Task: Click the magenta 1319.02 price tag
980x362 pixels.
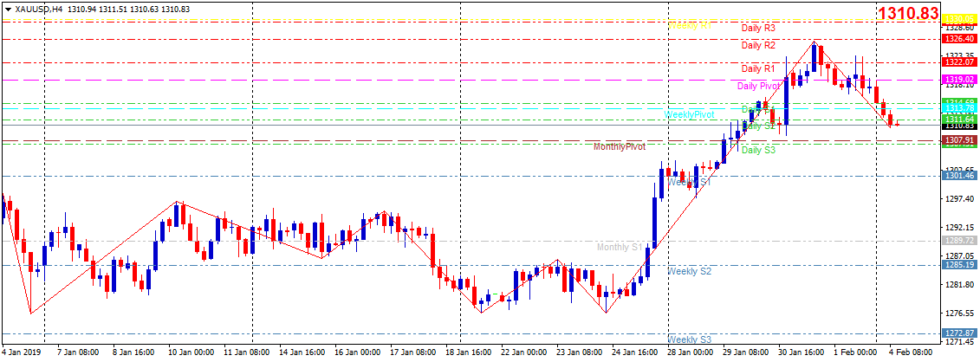Action: point(959,79)
